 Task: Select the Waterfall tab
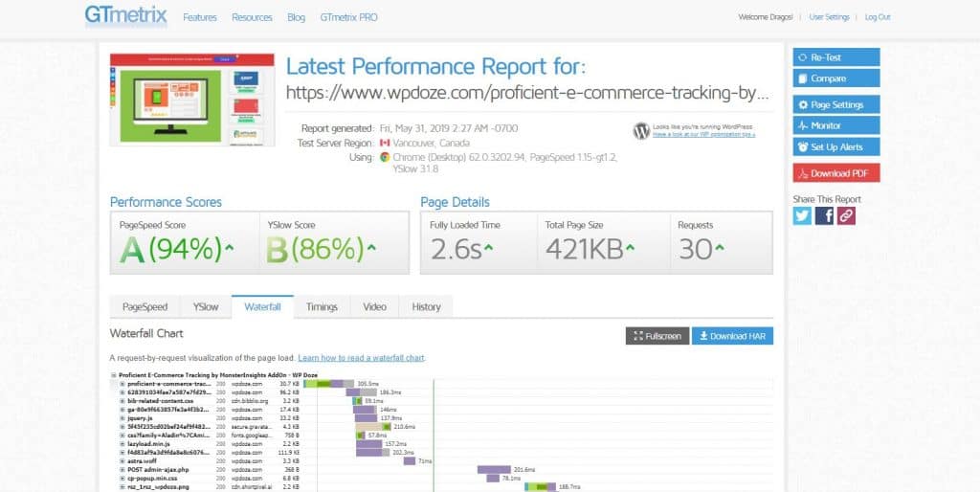(x=262, y=307)
